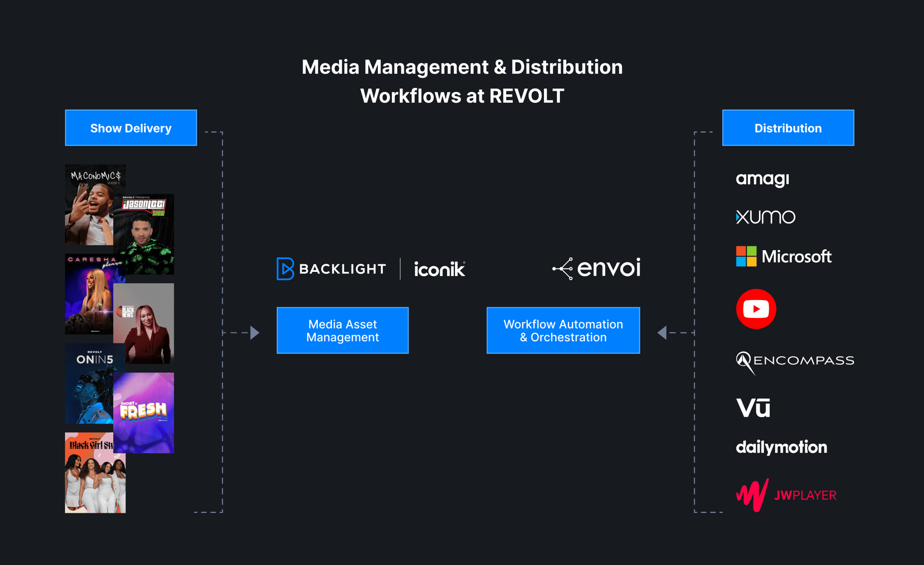This screenshot has height=565, width=924.
Task: Click the Microsoft logo
Action: [x=784, y=256]
